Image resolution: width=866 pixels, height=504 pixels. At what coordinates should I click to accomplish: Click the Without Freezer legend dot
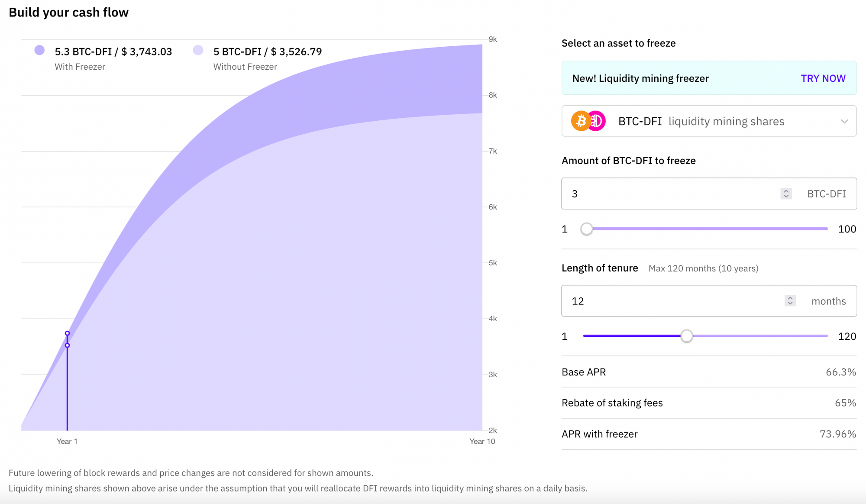pos(198,50)
